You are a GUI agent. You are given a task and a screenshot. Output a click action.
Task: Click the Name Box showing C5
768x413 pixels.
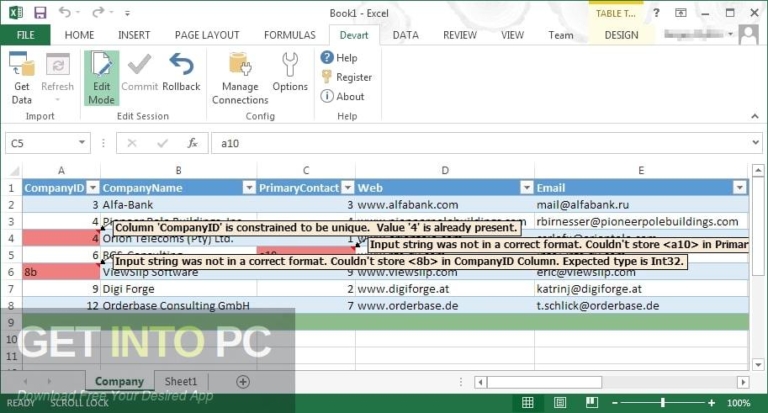[42, 143]
